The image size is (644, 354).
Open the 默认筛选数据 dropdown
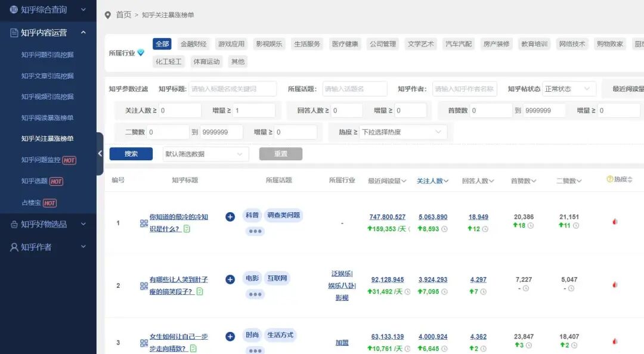(205, 154)
